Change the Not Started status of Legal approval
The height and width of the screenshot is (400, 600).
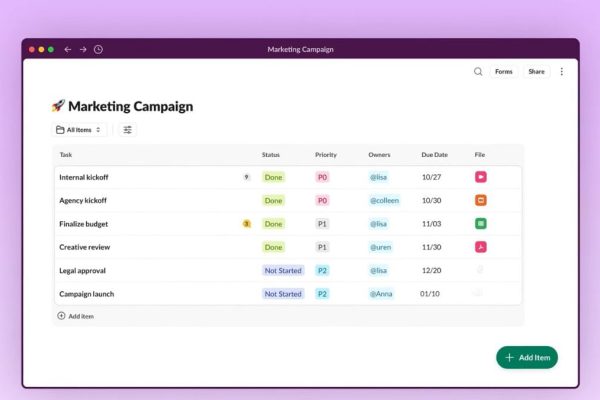(283, 271)
